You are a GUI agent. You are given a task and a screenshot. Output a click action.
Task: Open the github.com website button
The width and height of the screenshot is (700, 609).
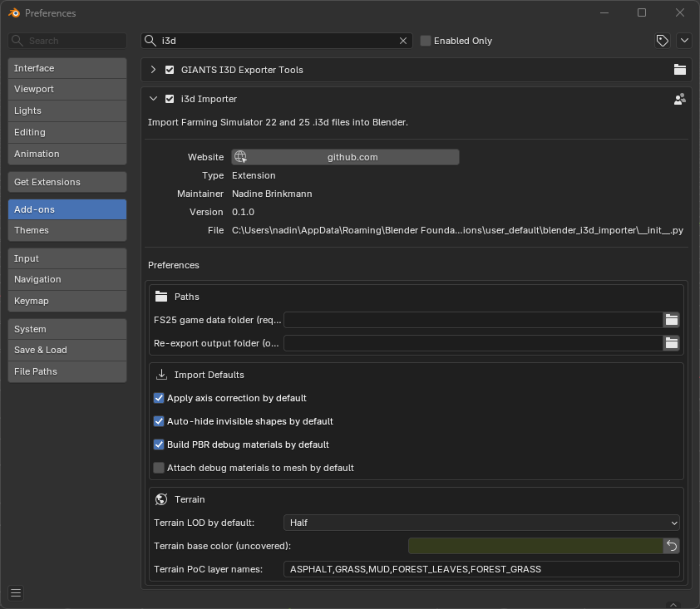pos(345,157)
